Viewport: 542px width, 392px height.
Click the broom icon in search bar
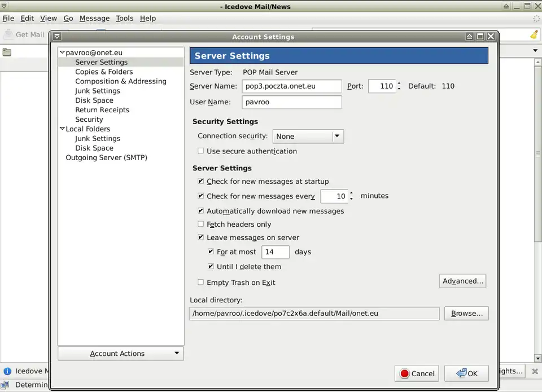[x=534, y=34]
